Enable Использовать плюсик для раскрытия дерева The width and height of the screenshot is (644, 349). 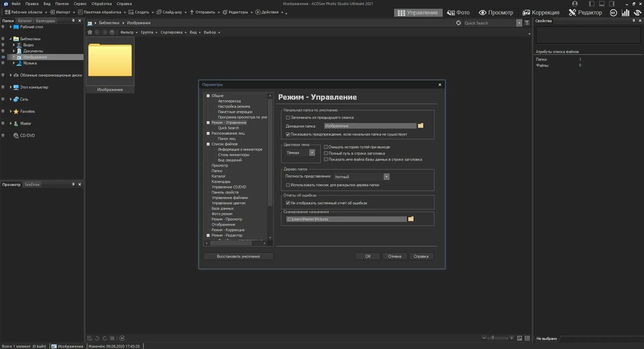coord(288,185)
